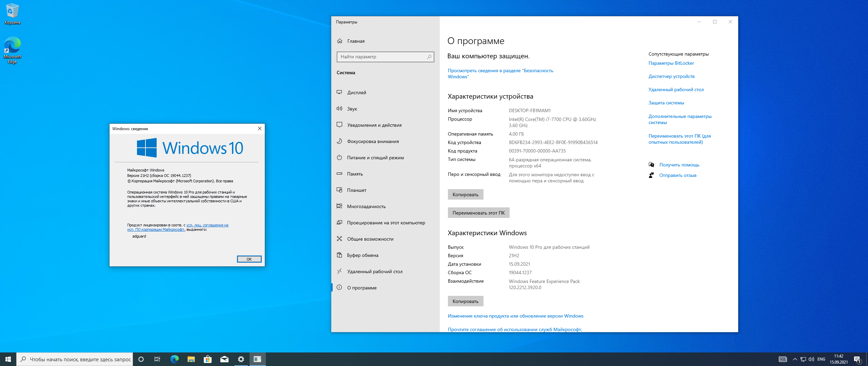The image size is (868, 366).
Task: Open the 'Дисплей' settings page
Action: click(385, 93)
